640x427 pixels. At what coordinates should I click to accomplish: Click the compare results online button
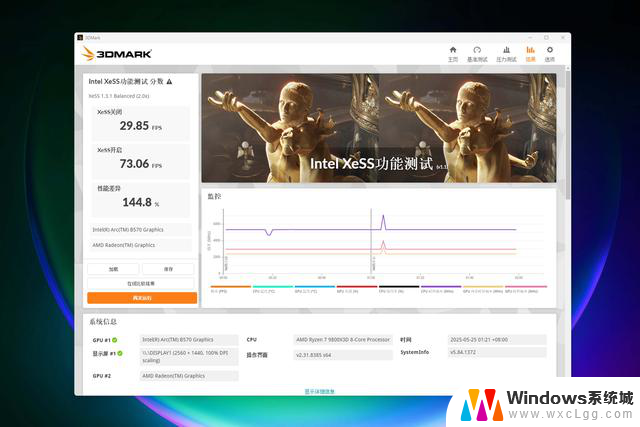pyautogui.click(x=141, y=283)
